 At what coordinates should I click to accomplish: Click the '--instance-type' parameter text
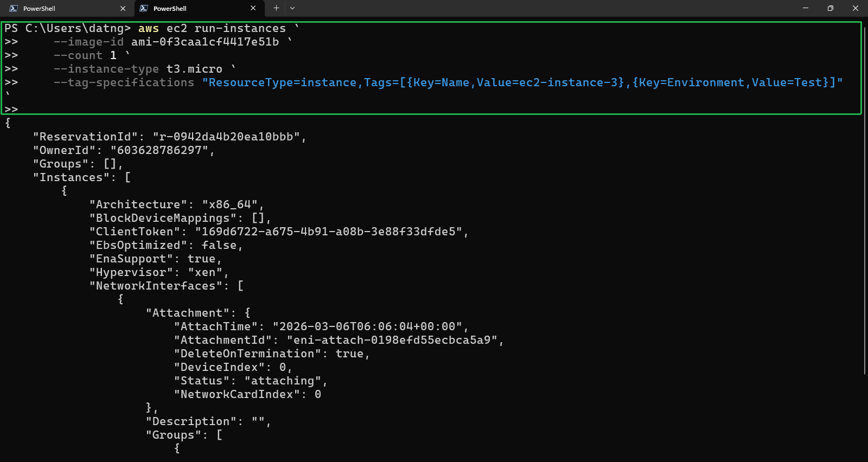106,69
